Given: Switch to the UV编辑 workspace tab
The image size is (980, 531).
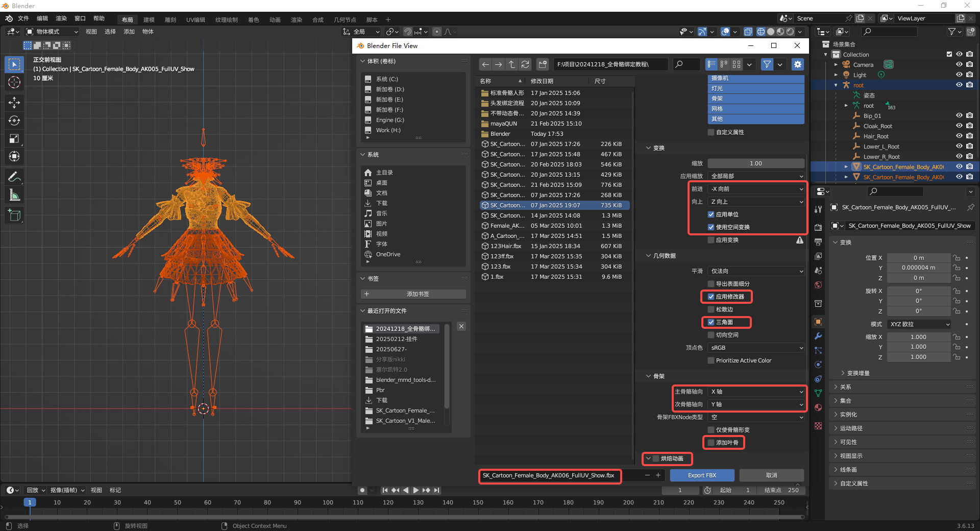Looking at the screenshot, I should pyautogui.click(x=195, y=20).
